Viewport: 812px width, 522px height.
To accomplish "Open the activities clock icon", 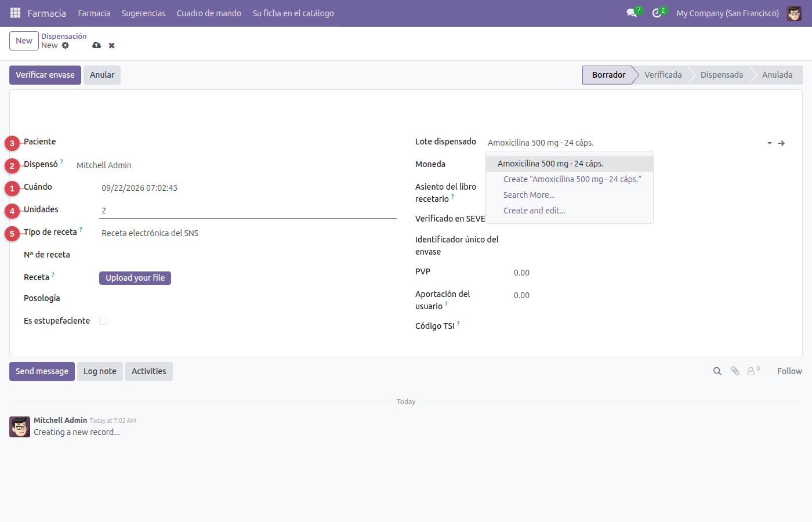I will tap(657, 13).
